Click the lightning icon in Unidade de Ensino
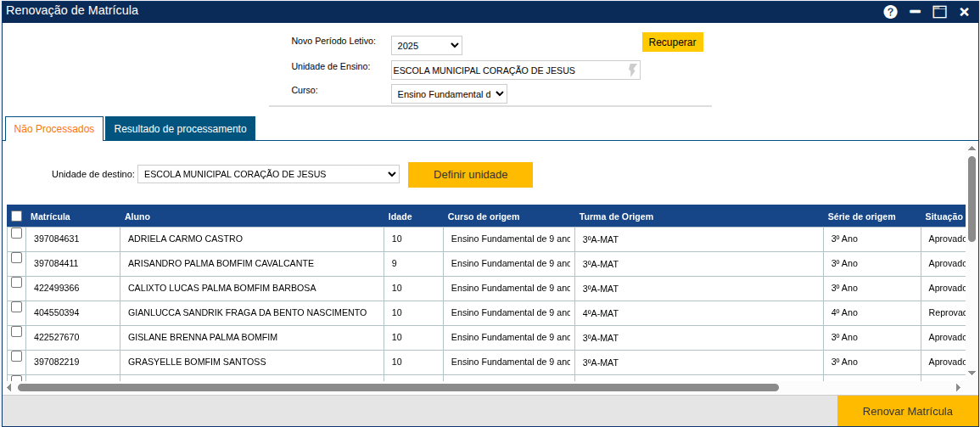Screen dimensions: 980x427 tap(632, 70)
